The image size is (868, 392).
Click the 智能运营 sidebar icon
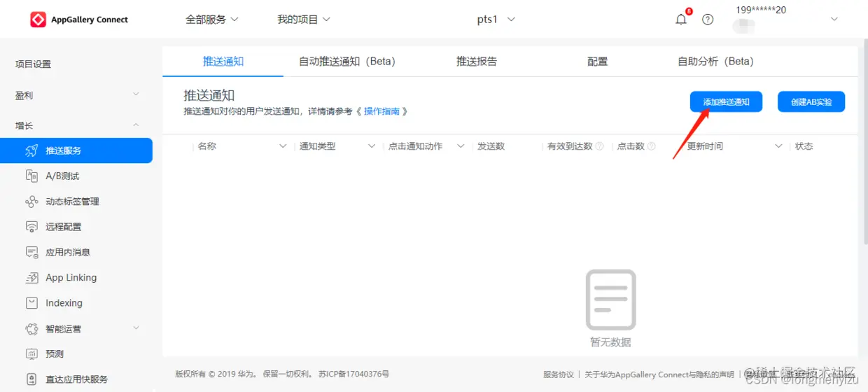31,328
